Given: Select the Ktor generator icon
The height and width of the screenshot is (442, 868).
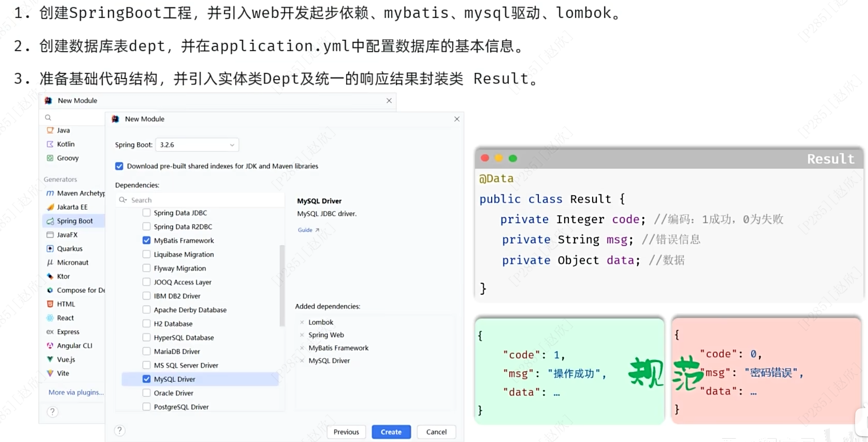Looking at the screenshot, I should click(50, 276).
